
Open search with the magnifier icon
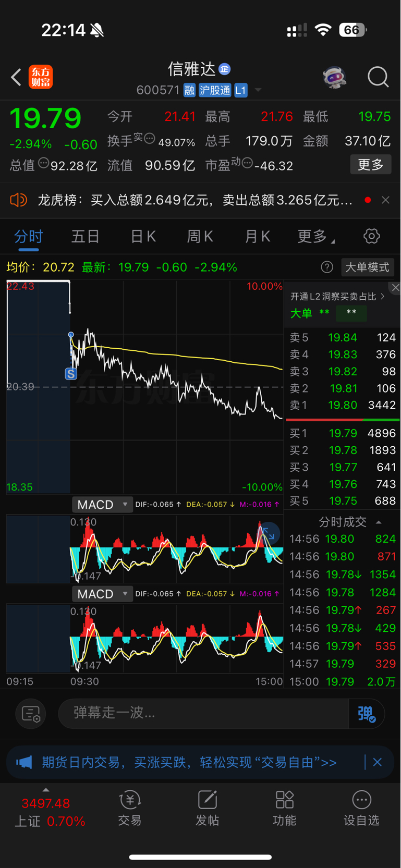[378, 77]
